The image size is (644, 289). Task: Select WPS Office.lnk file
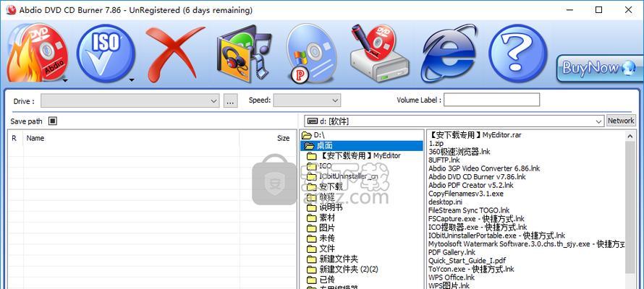(x=452, y=277)
